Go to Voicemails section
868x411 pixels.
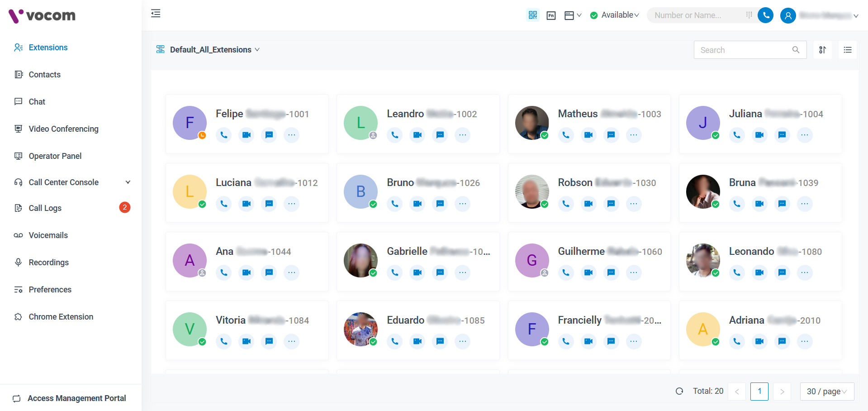click(48, 235)
